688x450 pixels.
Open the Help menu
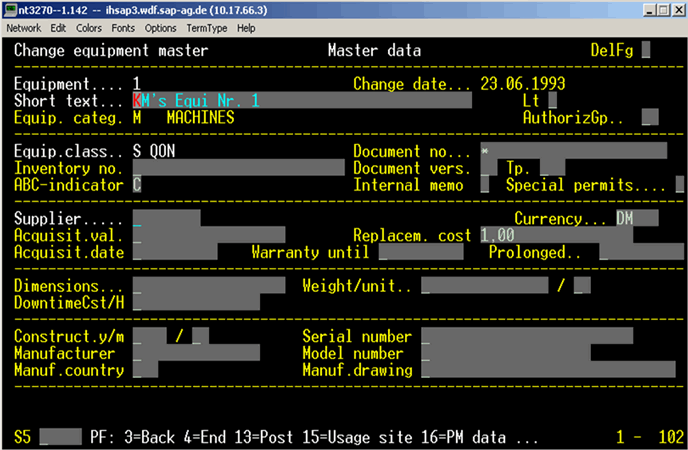click(246, 28)
